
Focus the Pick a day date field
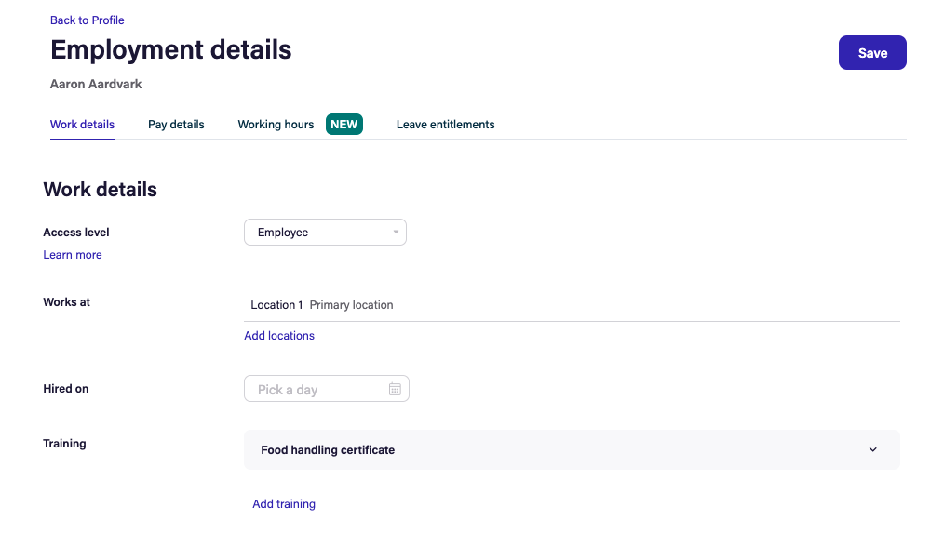(315, 389)
